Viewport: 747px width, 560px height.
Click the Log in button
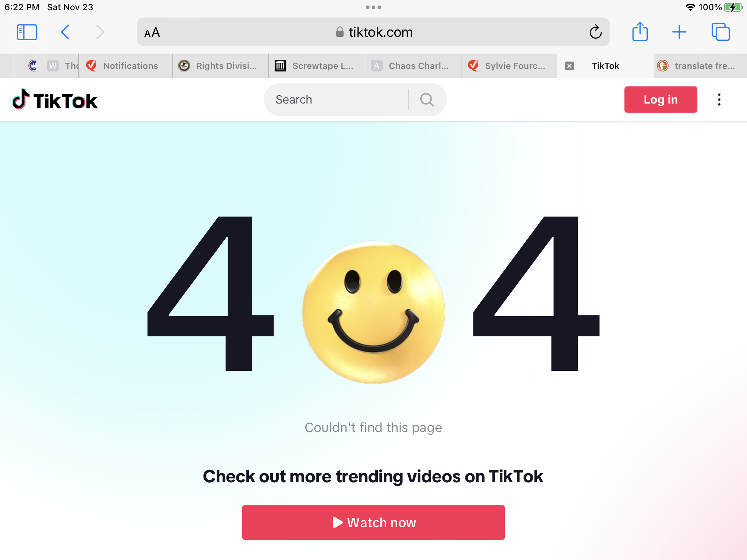661,100
